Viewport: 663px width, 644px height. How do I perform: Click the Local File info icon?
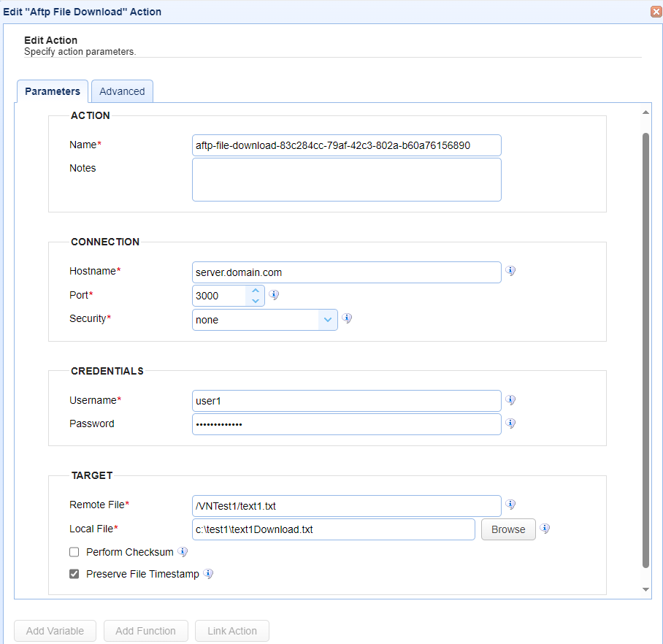click(x=545, y=528)
